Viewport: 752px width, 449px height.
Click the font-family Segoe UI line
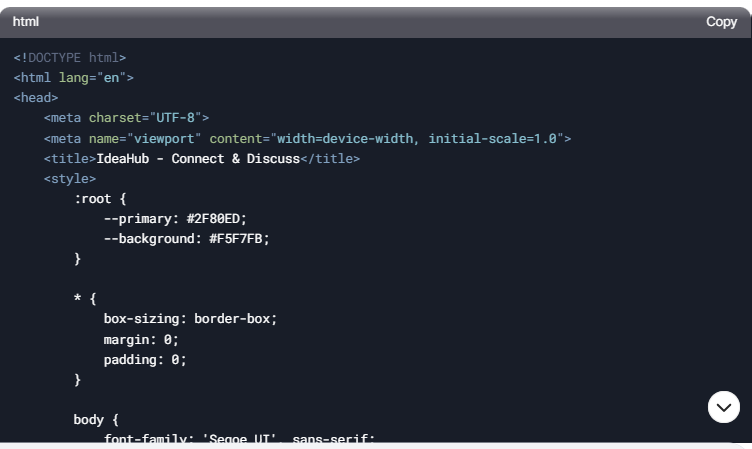(239, 437)
